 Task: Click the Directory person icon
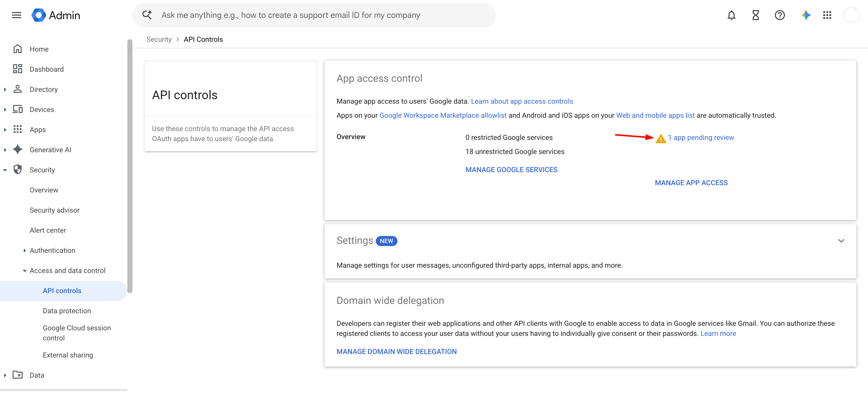18,89
